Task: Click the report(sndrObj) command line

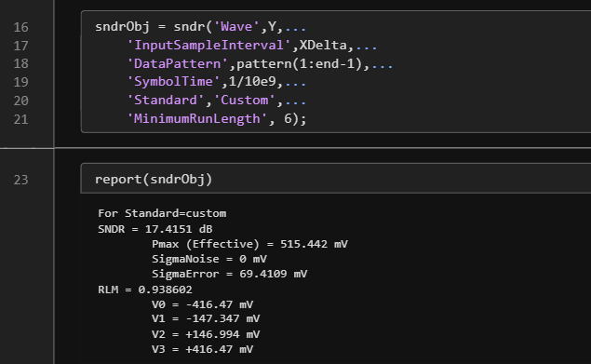Action: 154,179
